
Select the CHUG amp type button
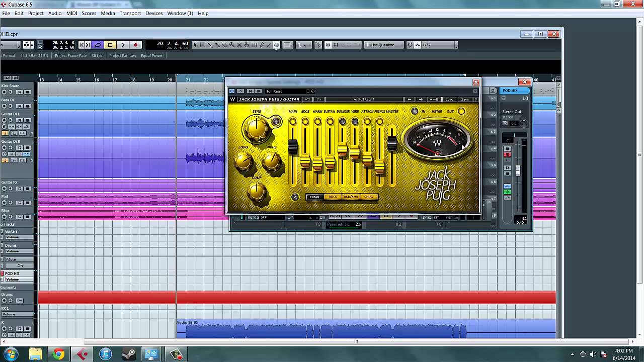[x=369, y=197]
